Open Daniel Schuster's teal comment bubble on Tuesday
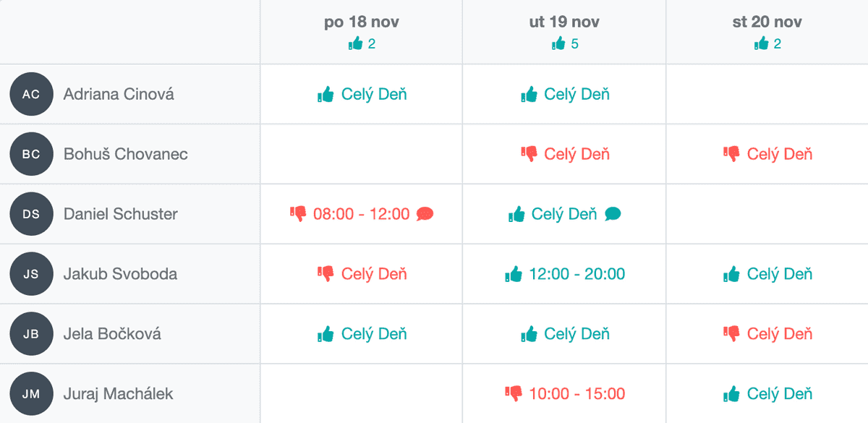The width and height of the screenshot is (868, 423). (x=613, y=214)
